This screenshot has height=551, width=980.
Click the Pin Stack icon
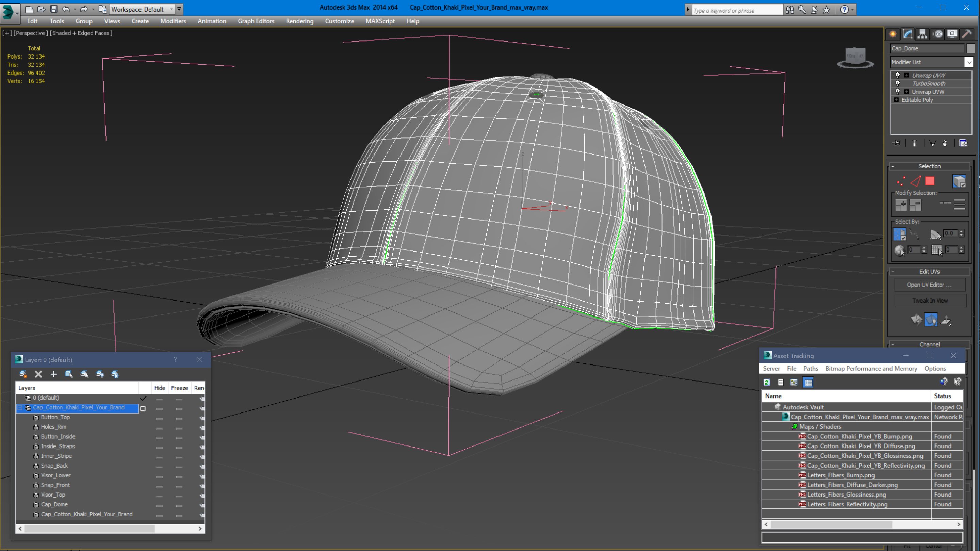(897, 143)
